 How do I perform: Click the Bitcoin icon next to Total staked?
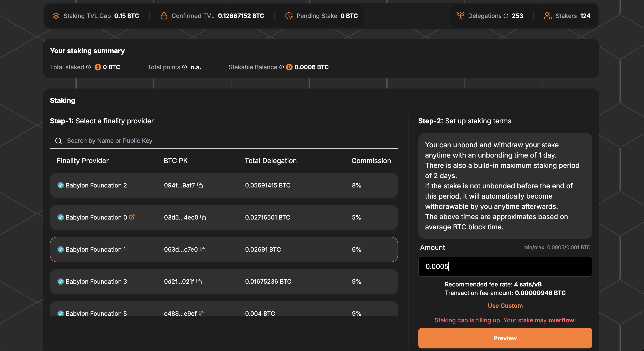click(x=98, y=67)
